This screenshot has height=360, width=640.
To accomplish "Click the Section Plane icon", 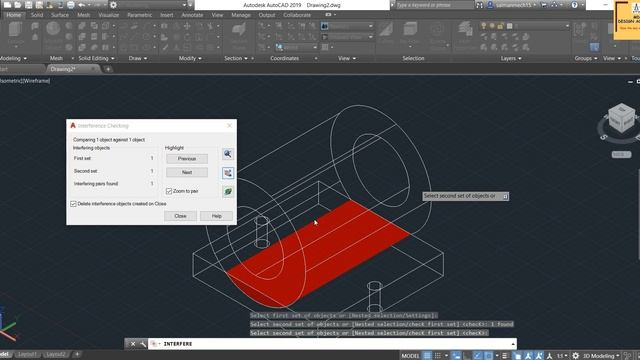I will pyautogui.click(x=239, y=29).
